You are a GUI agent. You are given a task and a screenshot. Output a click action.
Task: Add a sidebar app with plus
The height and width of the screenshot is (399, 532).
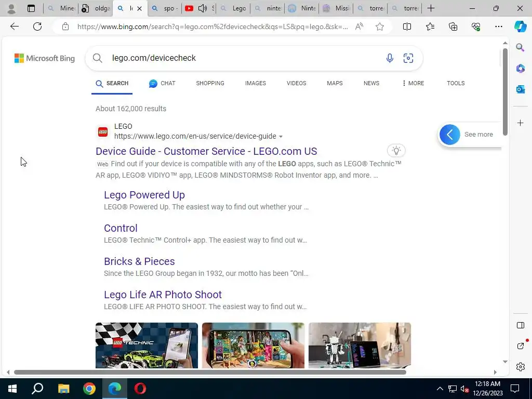(520, 123)
